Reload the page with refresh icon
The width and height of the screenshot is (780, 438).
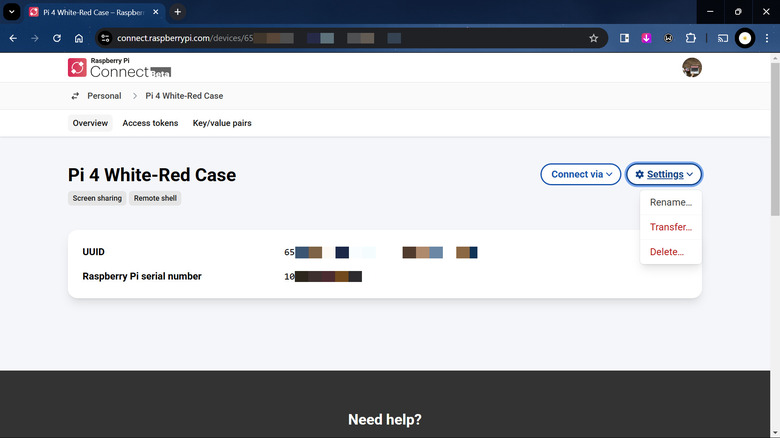[x=57, y=38]
